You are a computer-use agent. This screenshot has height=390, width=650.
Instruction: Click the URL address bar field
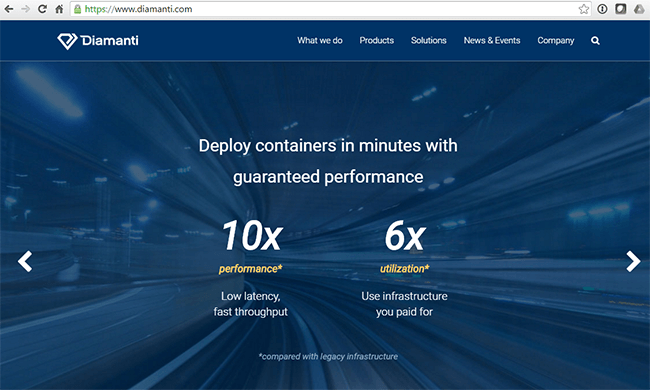pos(330,9)
